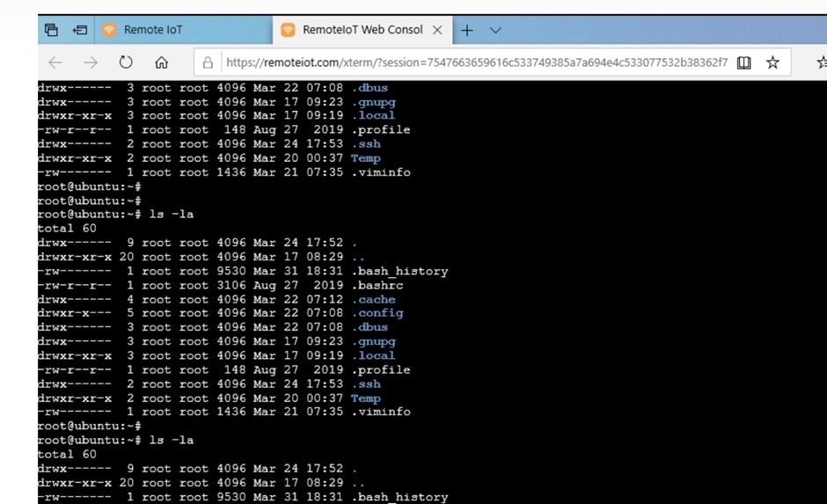Refresh the current page
The width and height of the screenshot is (827, 504).
[126, 62]
